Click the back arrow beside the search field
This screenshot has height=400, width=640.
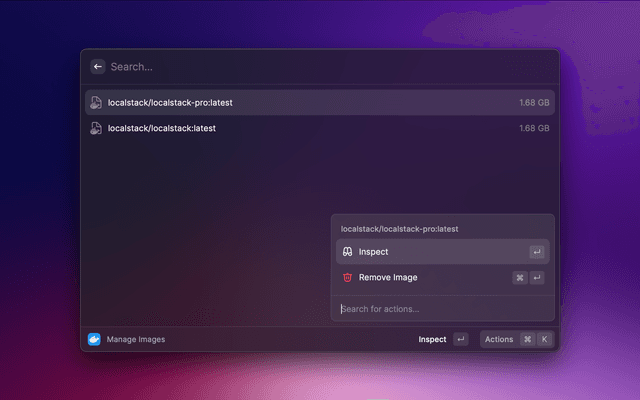point(98,67)
